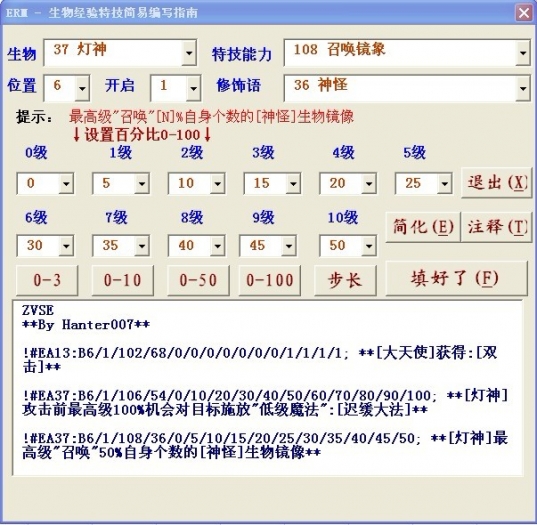Open the 6级 value dropdown
The image size is (537, 525).
tap(66, 246)
